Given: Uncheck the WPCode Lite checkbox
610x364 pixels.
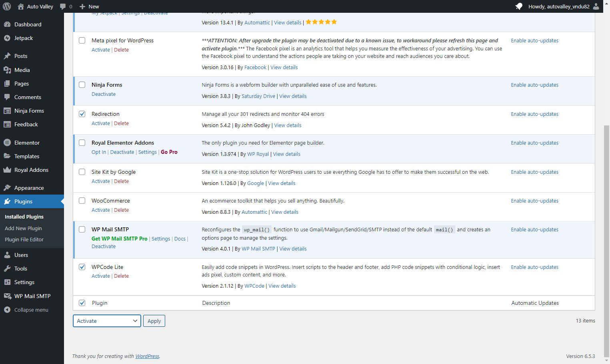Looking at the screenshot, I should (82, 267).
